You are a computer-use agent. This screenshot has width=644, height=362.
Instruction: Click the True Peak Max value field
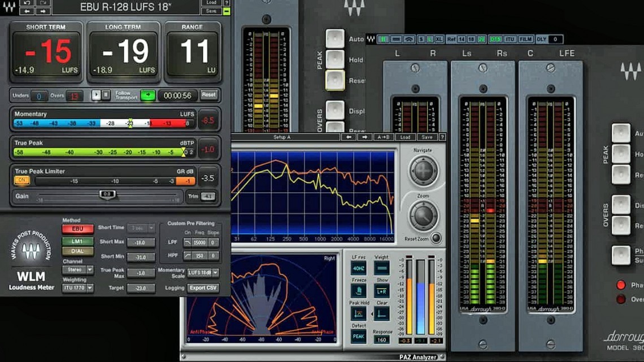(141, 273)
